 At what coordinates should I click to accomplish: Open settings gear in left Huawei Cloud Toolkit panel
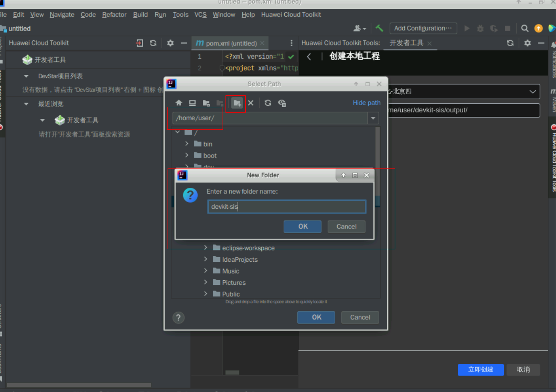pyautogui.click(x=170, y=43)
